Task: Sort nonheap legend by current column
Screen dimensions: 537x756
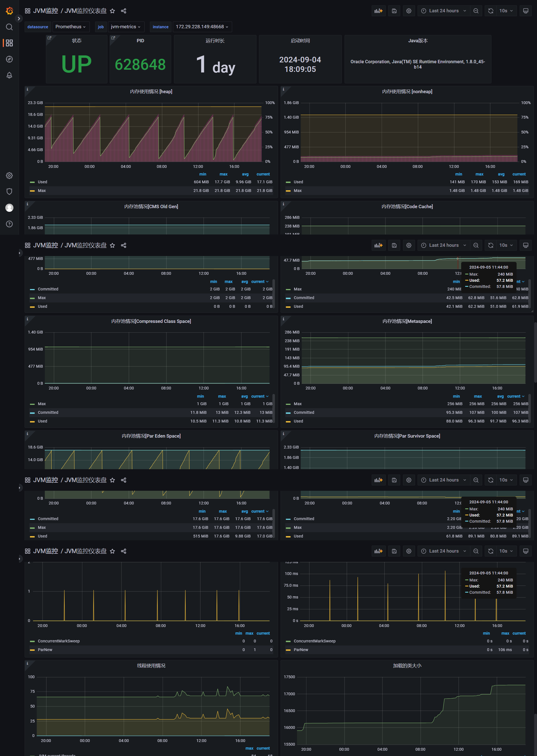Action: pyautogui.click(x=519, y=174)
